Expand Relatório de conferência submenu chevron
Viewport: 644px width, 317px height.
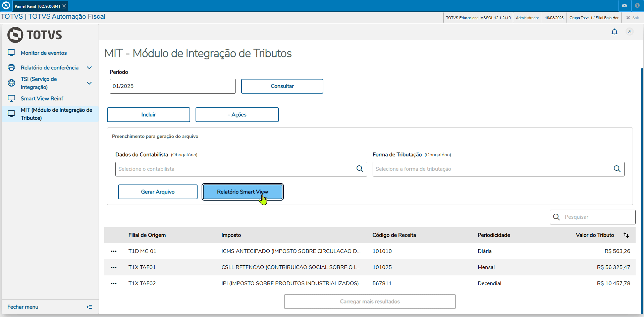pos(89,67)
